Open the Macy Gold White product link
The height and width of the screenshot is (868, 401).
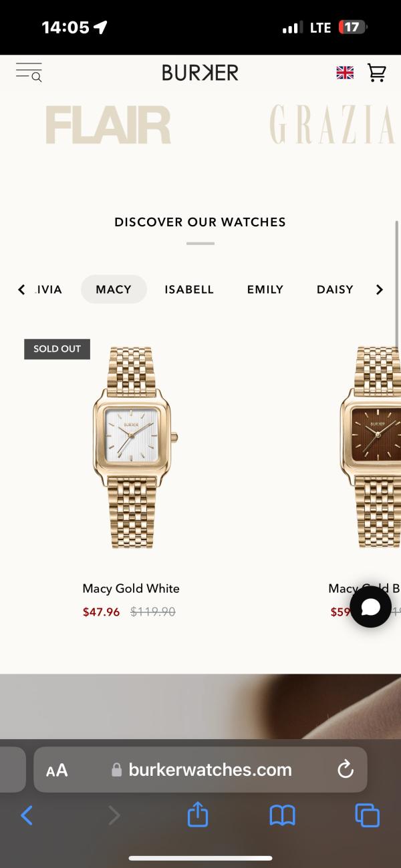click(x=131, y=588)
